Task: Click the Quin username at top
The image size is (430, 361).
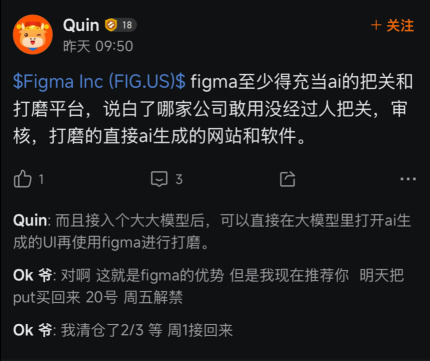Action: (x=81, y=25)
